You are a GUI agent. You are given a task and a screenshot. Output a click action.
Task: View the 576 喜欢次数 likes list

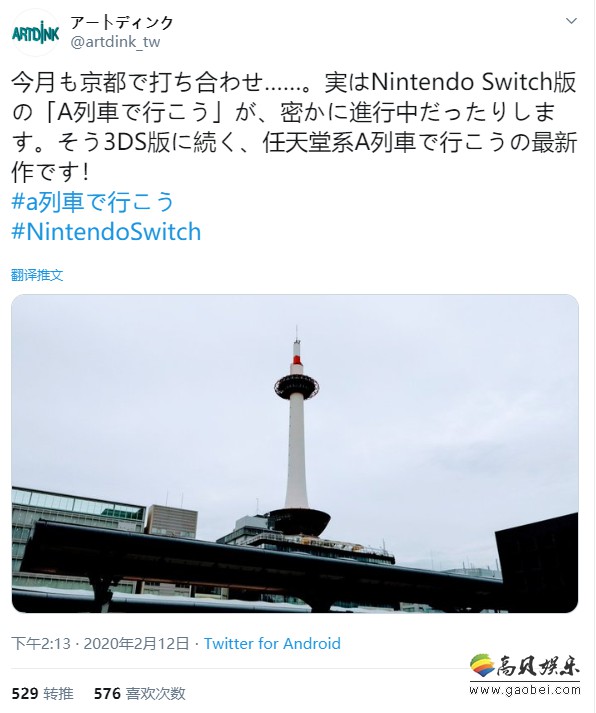140,693
